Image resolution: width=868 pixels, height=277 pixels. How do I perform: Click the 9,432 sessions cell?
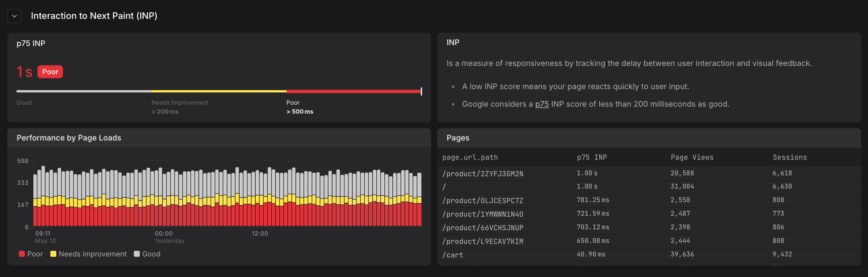[783, 254]
